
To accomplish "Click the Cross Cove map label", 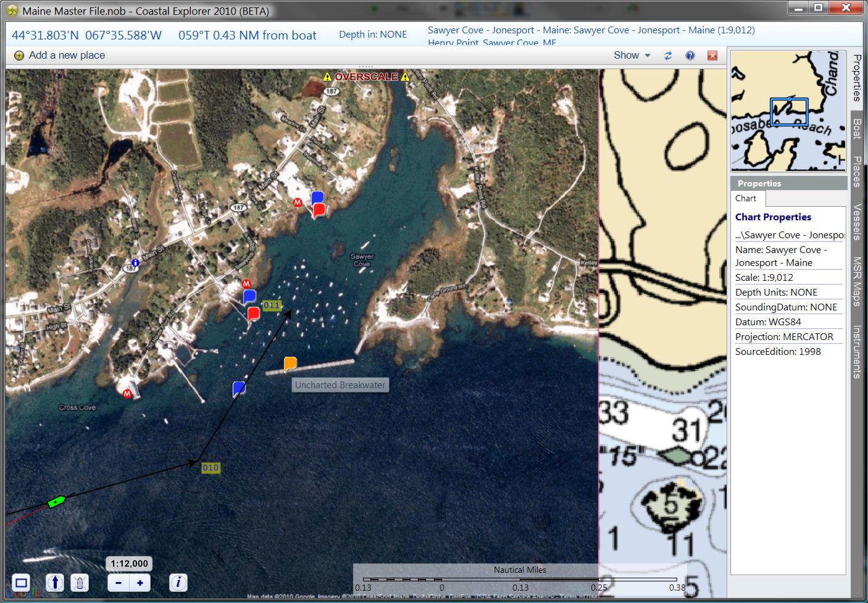I will (77, 407).
